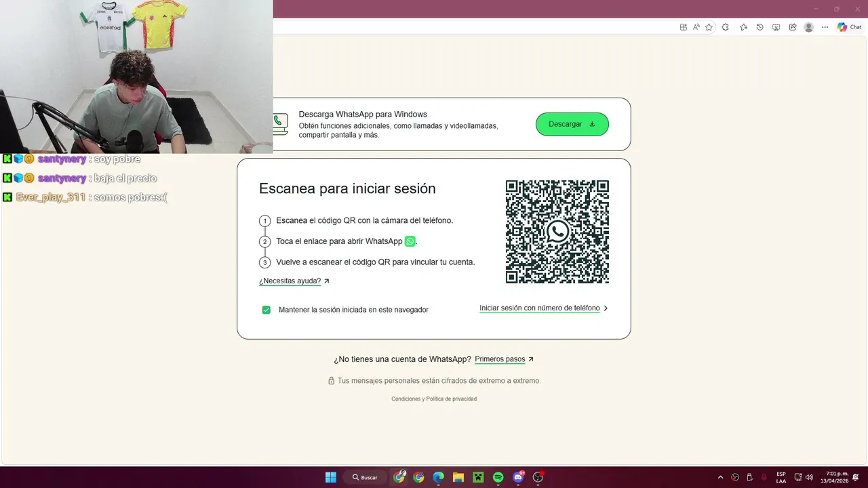Click the laptop icon in download banner
Image resolution: width=868 pixels, height=488 pixels.
[x=280, y=124]
